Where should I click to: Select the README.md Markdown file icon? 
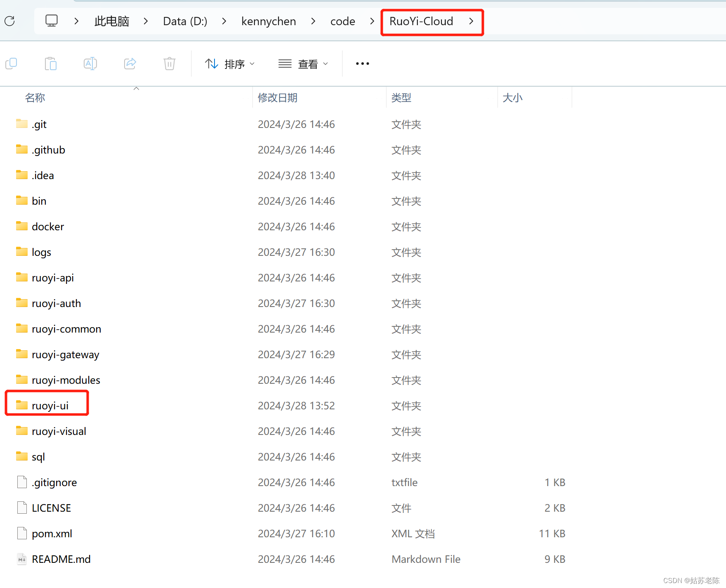[x=22, y=559]
